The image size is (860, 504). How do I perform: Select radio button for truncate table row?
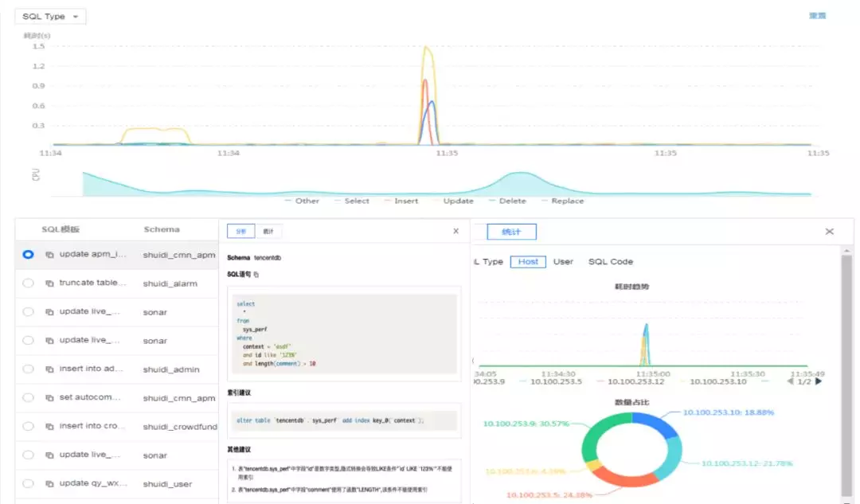(x=29, y=283)
